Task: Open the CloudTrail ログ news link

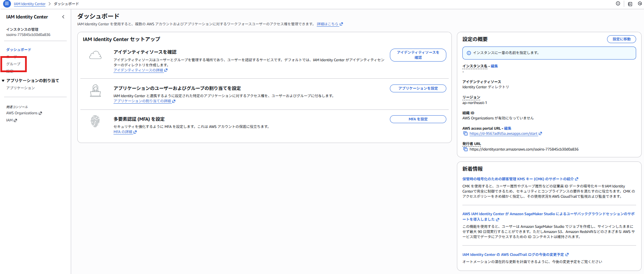Action: click(515, 255)
